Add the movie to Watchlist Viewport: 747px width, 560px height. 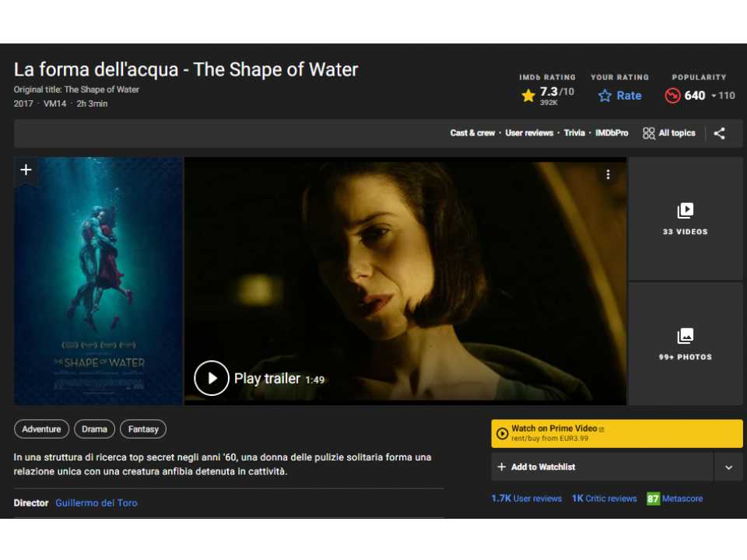pos(602,467)
